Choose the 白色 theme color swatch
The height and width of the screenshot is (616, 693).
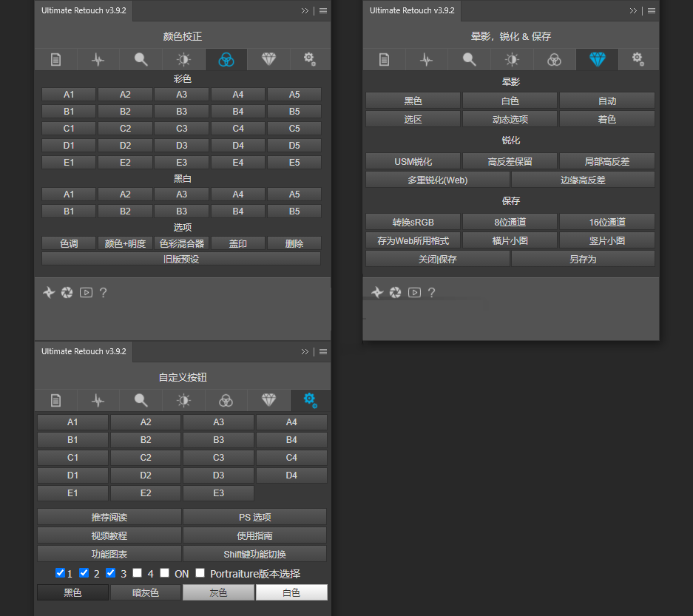pos(291,592)
